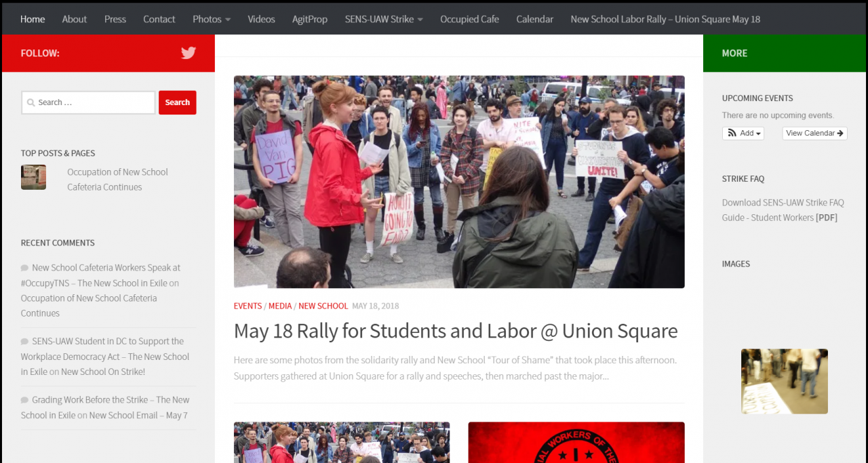Go to the AgitProp menu item
Screen dimensions: 868x463
(x=310, y=19)
